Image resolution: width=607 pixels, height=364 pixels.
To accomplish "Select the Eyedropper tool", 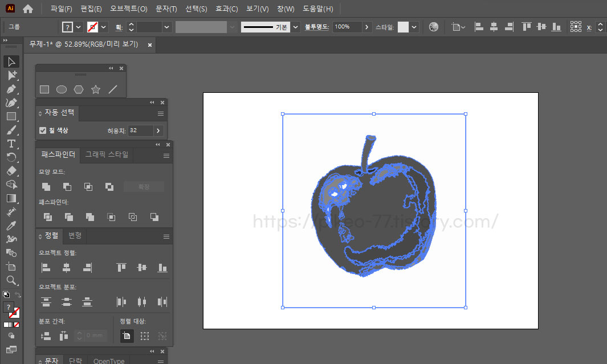I will (x=11, y=226).
